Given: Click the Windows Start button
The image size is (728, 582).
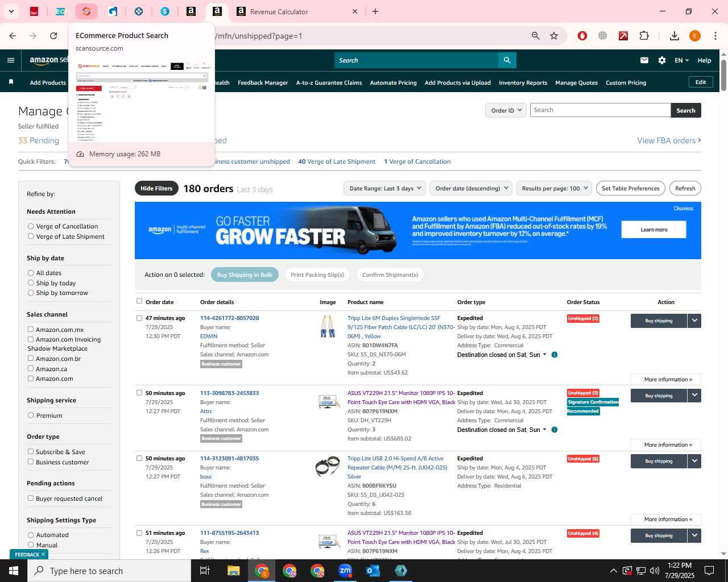Looking at the screenshot, I should pyautogui.click(x=14, y=571).
